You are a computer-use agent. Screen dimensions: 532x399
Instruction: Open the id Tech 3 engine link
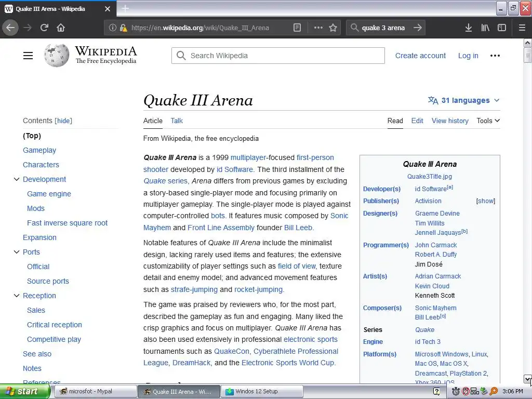pyautogui.click(x=428, y=342)
